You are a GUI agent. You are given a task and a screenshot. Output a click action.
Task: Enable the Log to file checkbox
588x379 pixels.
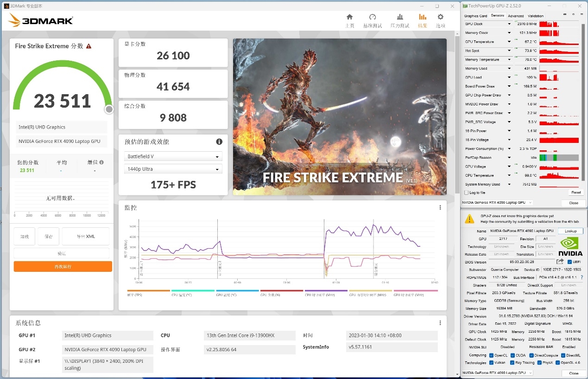467,193
